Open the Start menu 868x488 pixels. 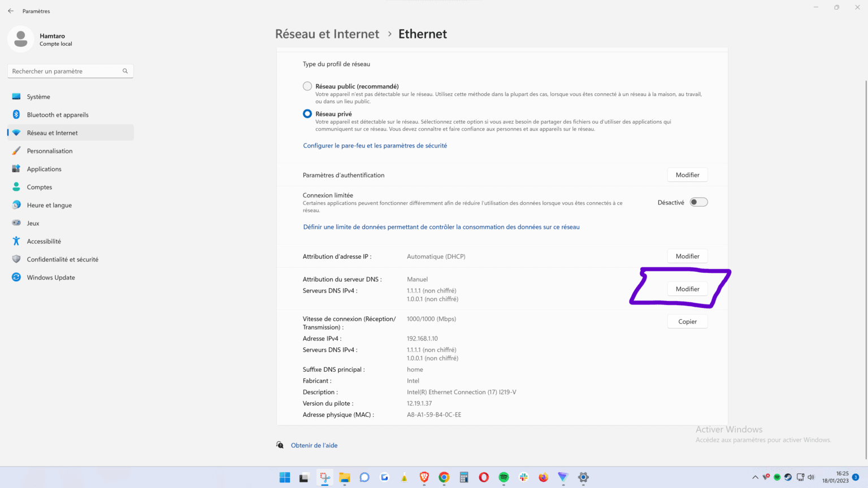(284, 477)
